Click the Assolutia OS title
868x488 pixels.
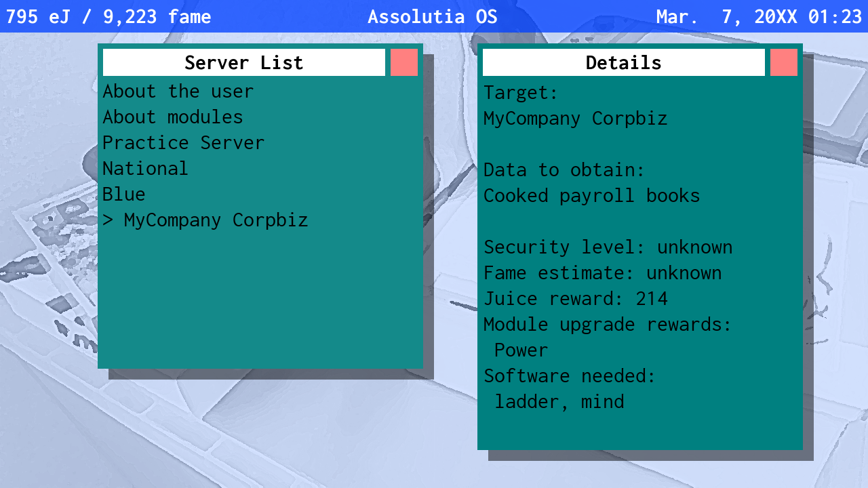pyautogui.click(x=433, y=16)
